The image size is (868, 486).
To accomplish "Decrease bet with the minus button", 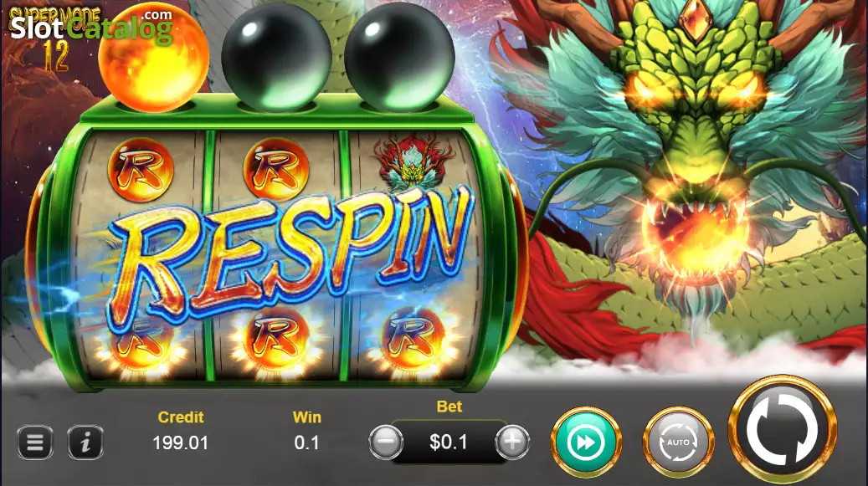I will tap(386, 442).
